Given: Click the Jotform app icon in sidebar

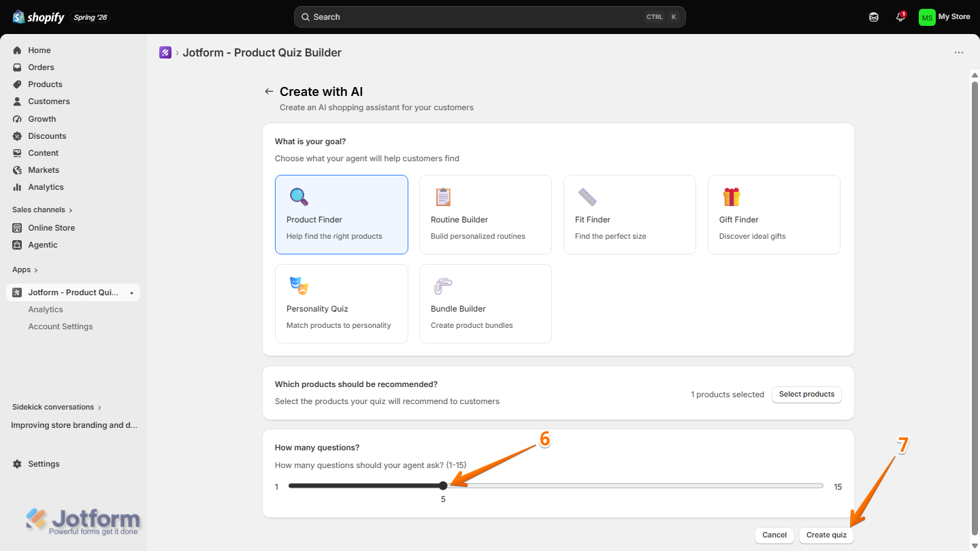Looking at the screenshot, I should tap(18, 293).
